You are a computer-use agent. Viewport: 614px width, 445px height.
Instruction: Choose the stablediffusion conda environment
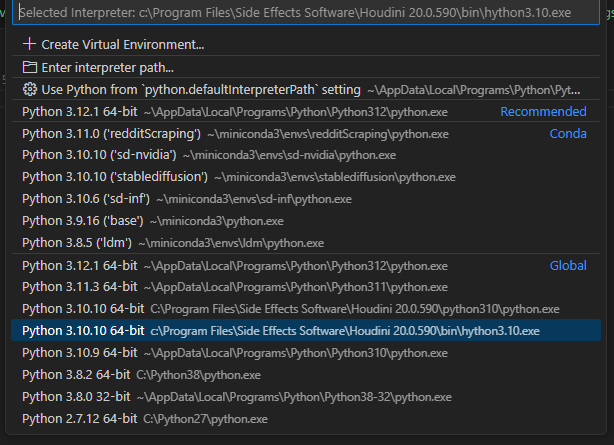306,177
